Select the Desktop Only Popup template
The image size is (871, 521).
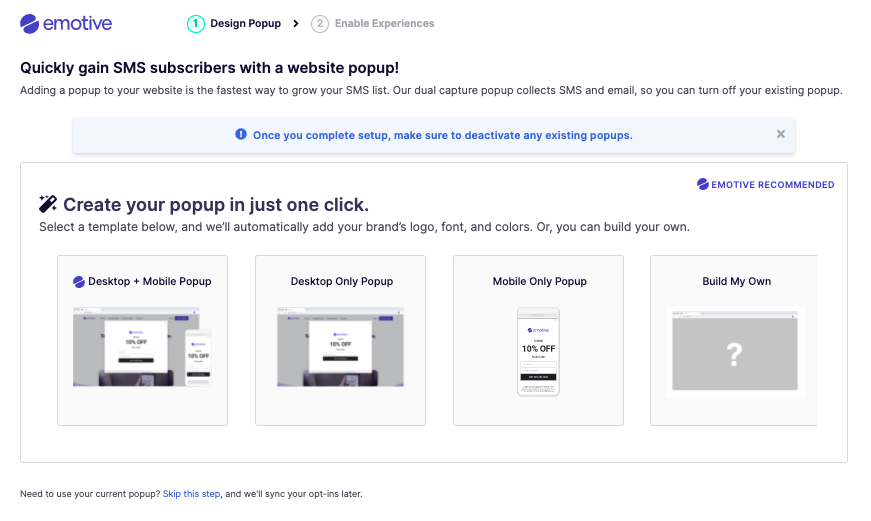point(341,340)
